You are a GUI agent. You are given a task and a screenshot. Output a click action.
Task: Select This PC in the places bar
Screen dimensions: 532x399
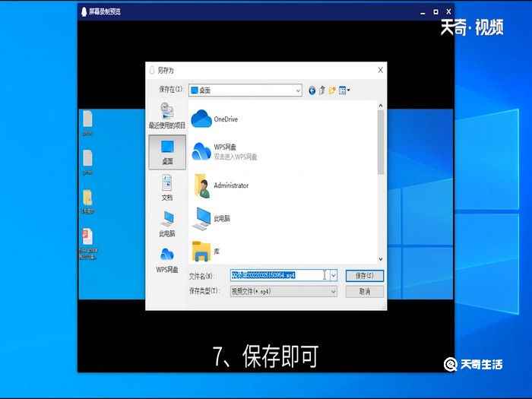coord(167,223)
